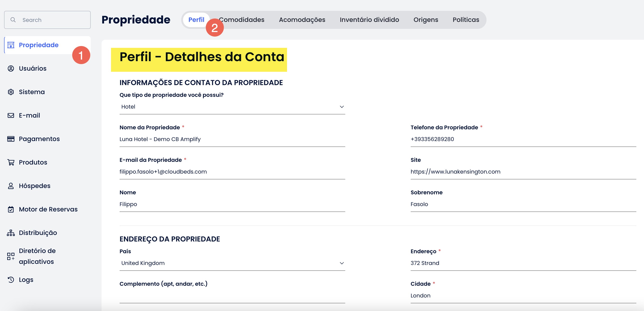Click the Site URL field
The width and height of the screenshot is (644, 311).
[x=523, y=172]
